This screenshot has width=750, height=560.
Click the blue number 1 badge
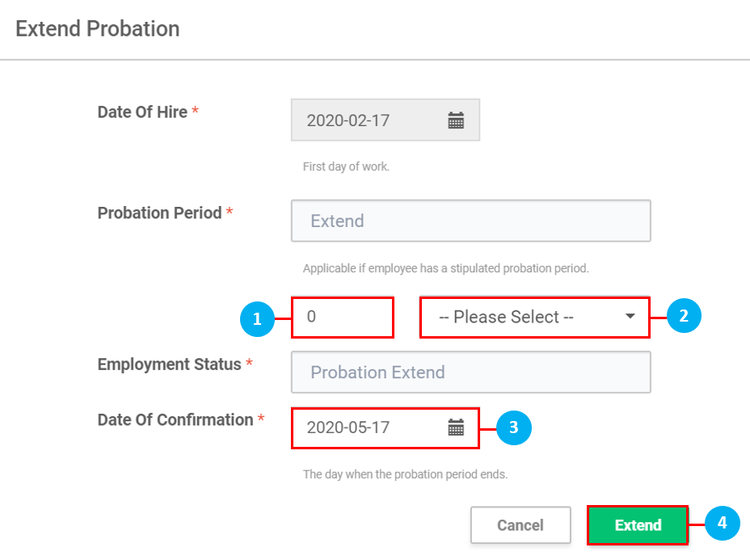257,318
